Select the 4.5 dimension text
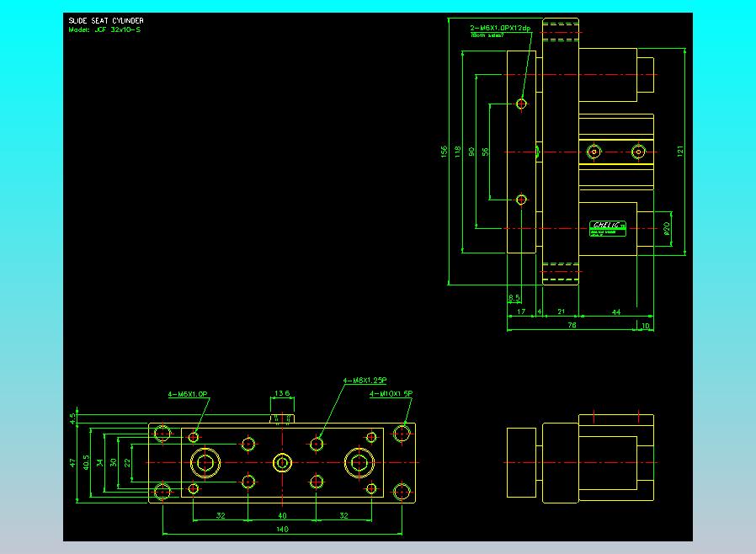 coord(72,417)
